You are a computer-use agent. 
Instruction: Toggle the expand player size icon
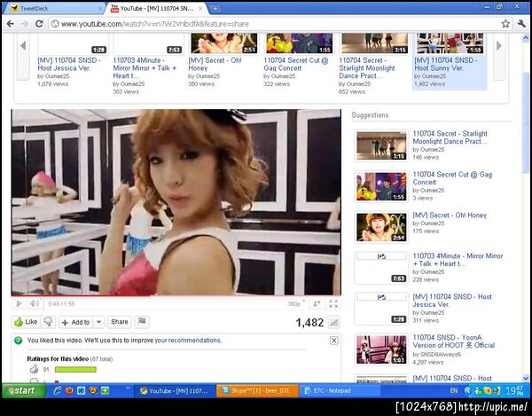(x=317, y=303)
